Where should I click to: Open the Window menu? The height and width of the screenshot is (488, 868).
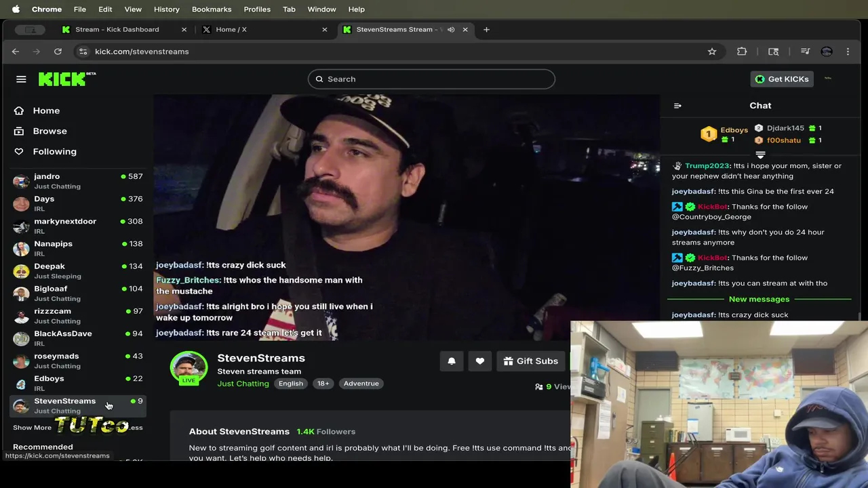321,9
